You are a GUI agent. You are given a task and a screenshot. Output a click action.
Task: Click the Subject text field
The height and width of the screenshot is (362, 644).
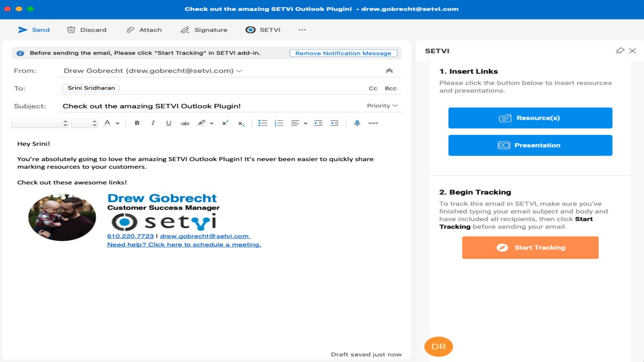click(212, 106)
